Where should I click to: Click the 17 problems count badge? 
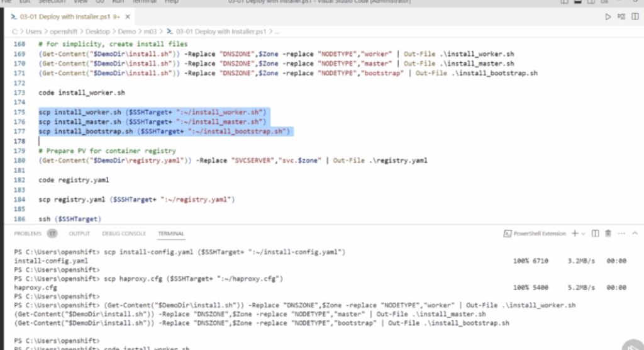click(52, 234)
